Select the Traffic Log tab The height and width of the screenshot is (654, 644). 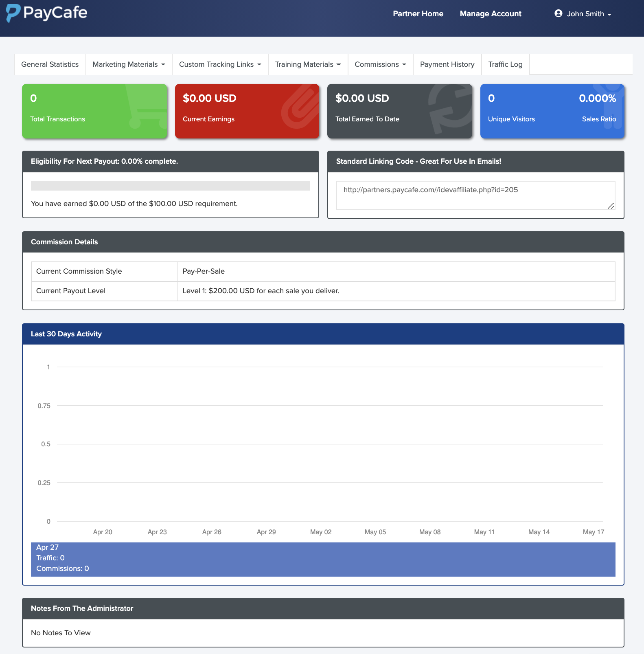[x=505, y=64]
